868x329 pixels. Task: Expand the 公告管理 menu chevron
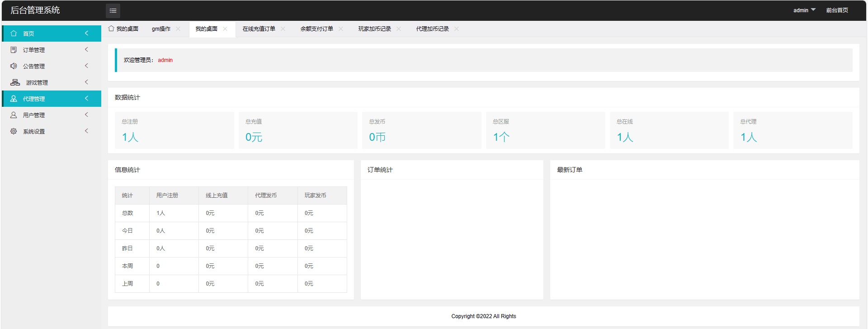86,66
